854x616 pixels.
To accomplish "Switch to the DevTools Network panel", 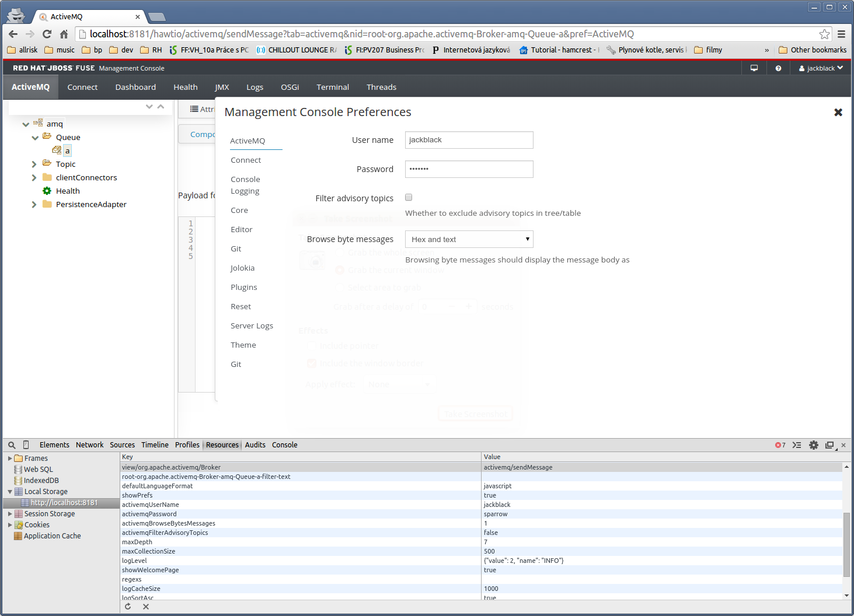I will (89, 445).
